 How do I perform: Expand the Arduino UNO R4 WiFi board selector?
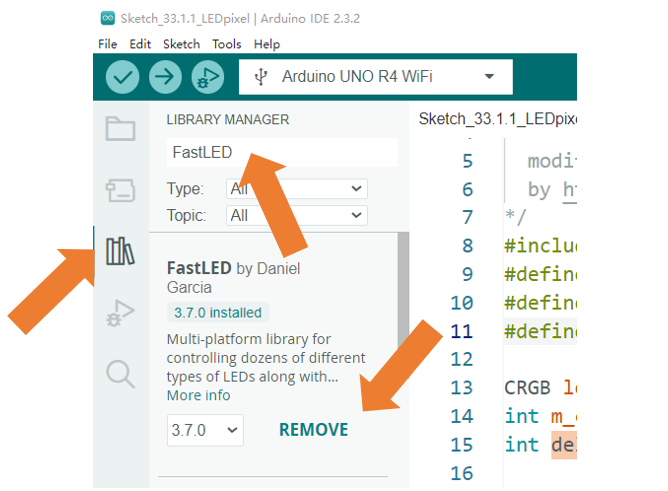[376, 77]
